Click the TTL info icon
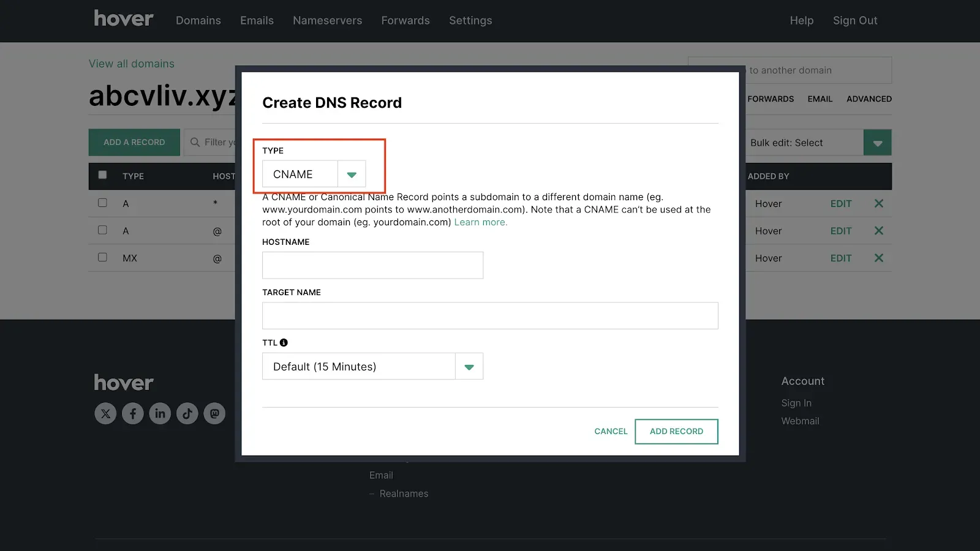Viewport: 980px width, 551px height. coord(284,343)
